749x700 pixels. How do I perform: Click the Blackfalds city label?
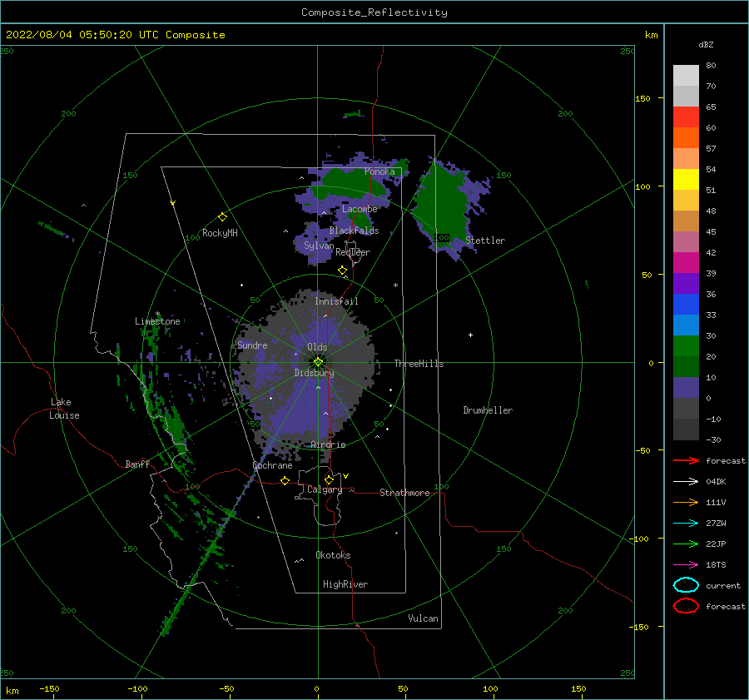(354, 231)
